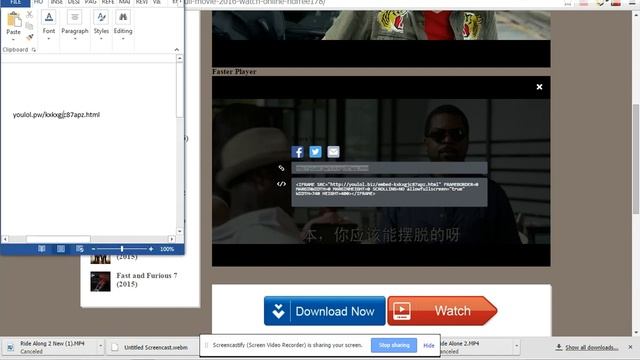
Task: Click Hide link in sharing bar
Action: 429,346
